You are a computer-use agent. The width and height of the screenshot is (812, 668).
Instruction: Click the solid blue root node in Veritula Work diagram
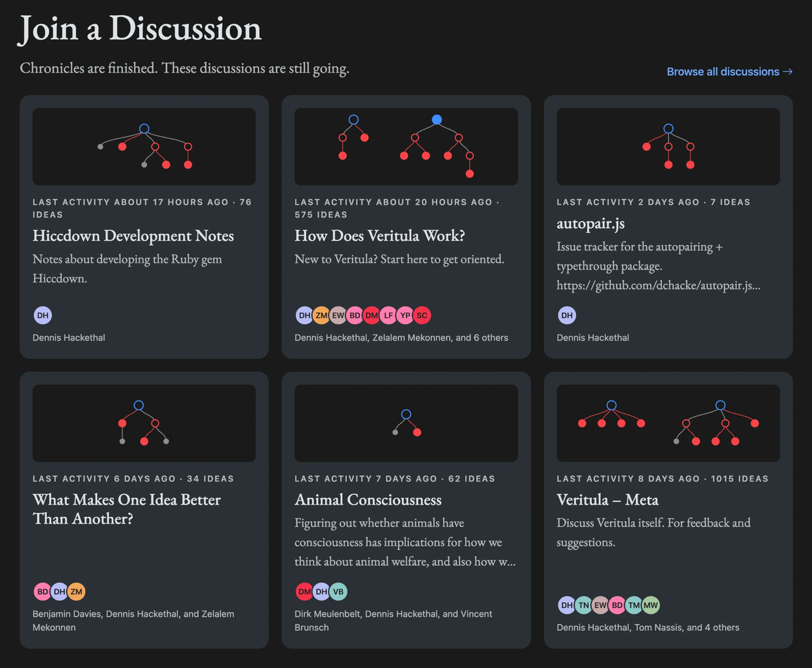(x=437, y=120)
